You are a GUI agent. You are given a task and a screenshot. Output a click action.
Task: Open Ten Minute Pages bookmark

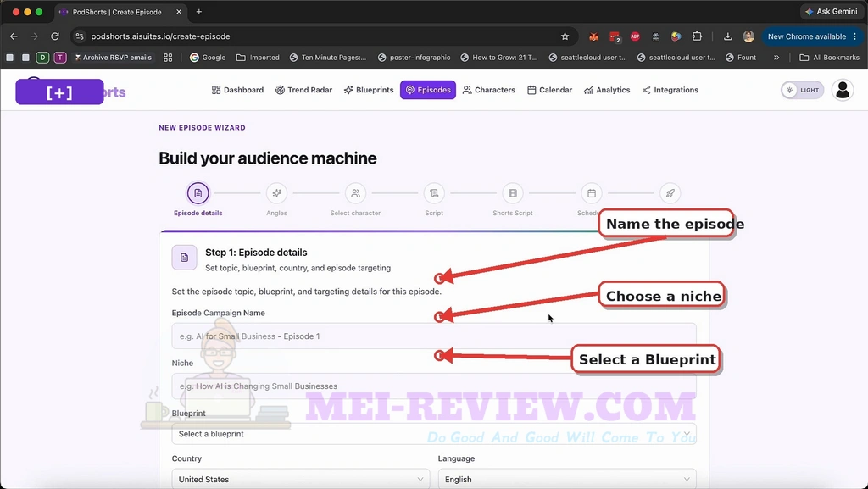tap(328, 58)
